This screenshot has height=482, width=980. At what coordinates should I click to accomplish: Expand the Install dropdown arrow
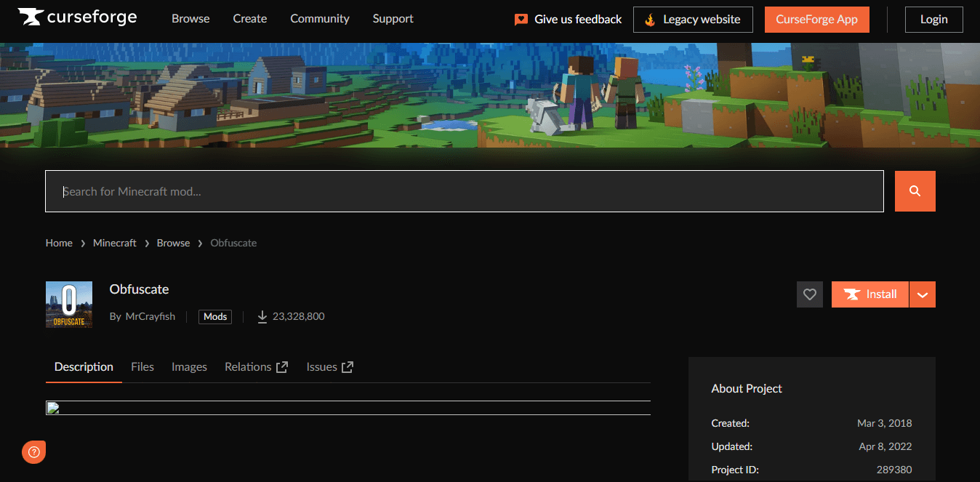pos(923,294)
